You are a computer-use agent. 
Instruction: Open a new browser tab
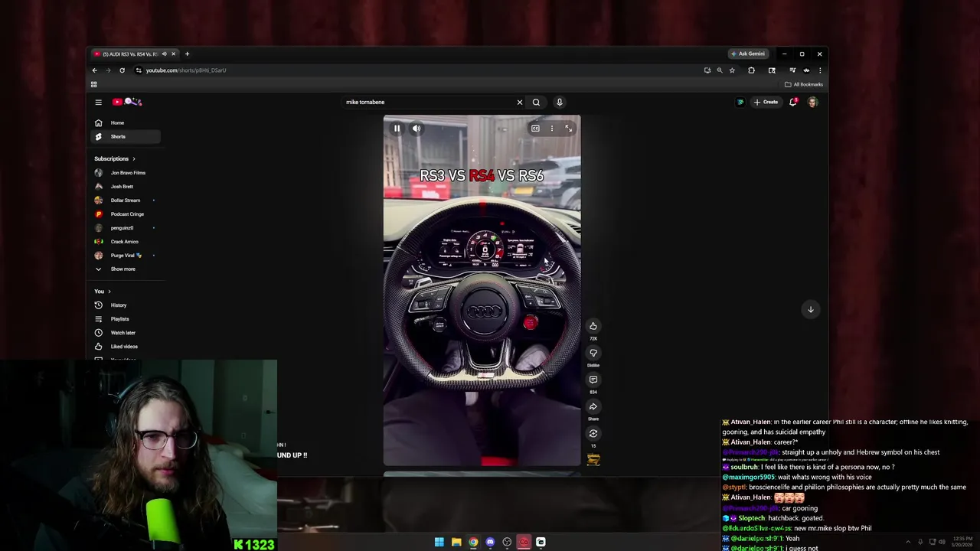pyautogui.click(x=187, y=54)
